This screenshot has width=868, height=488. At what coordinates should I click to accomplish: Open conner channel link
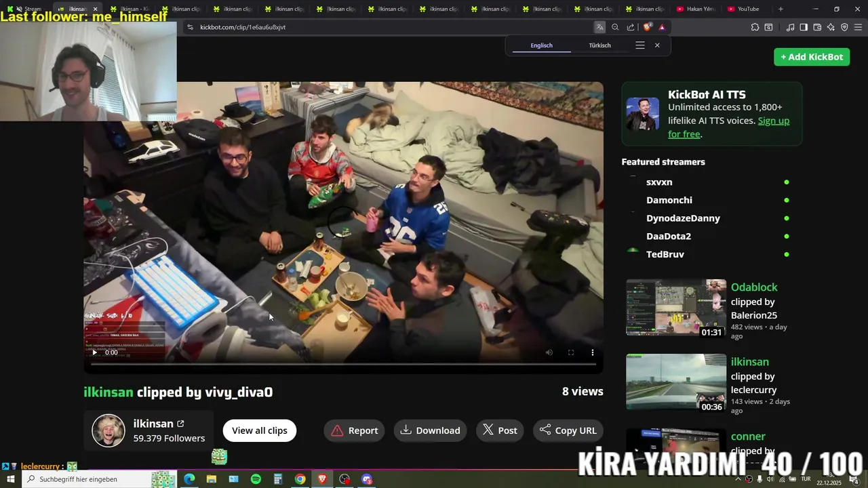point(748,436)
